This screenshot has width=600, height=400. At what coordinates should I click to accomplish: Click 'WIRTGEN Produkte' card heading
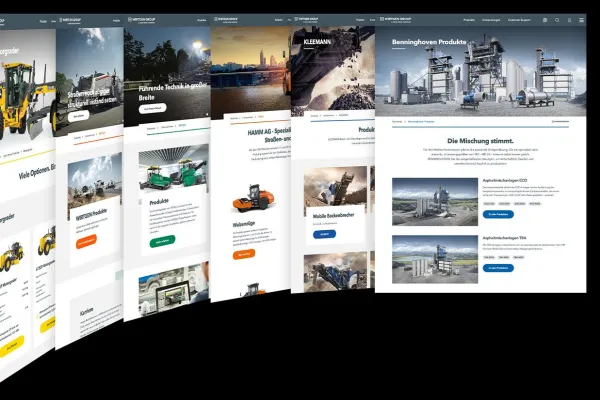pos(91,214)
